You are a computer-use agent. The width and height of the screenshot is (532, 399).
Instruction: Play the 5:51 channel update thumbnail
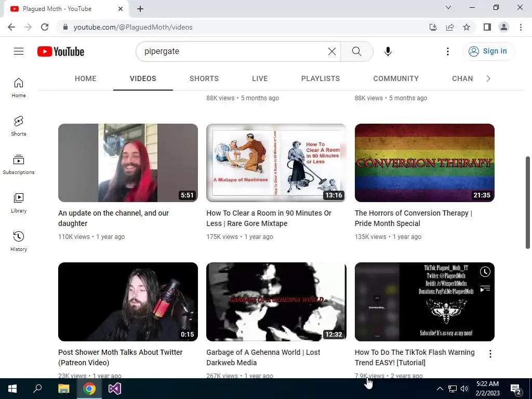128,163
